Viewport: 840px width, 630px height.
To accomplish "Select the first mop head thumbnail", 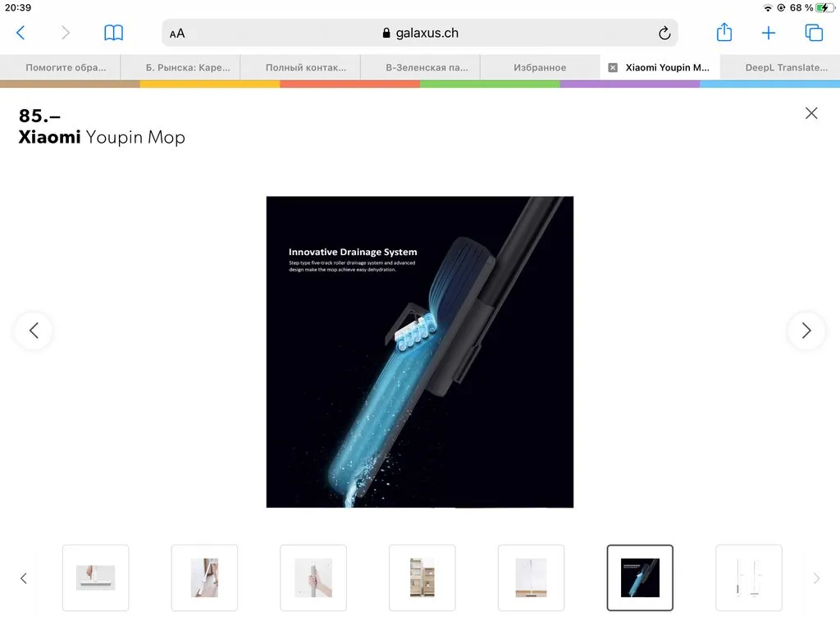I will coord(95,577).
